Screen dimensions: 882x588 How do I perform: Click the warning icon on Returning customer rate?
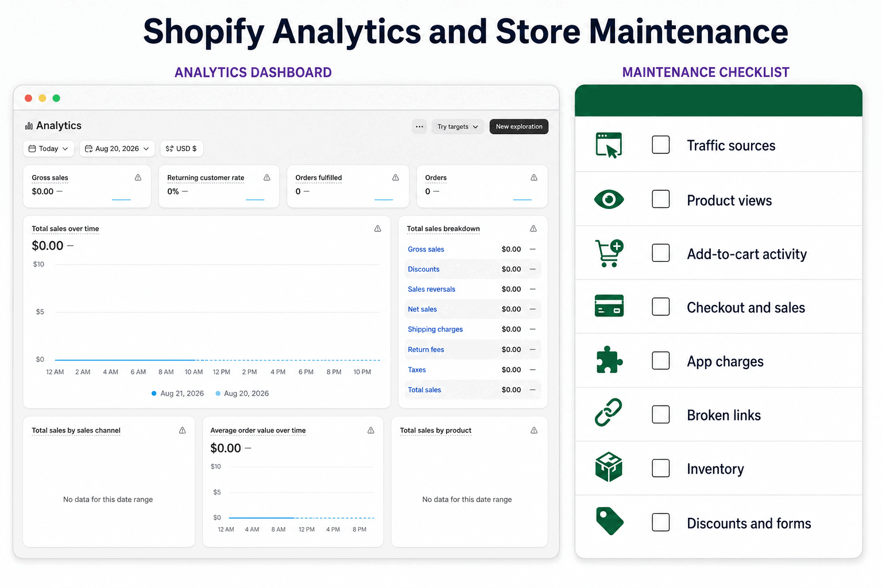[267, 177]
